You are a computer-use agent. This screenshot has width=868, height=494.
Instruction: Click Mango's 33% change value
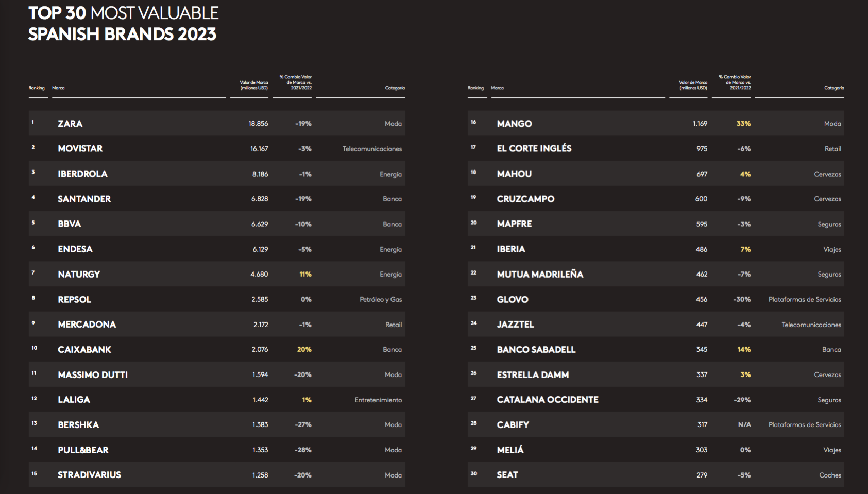[744, 124]
